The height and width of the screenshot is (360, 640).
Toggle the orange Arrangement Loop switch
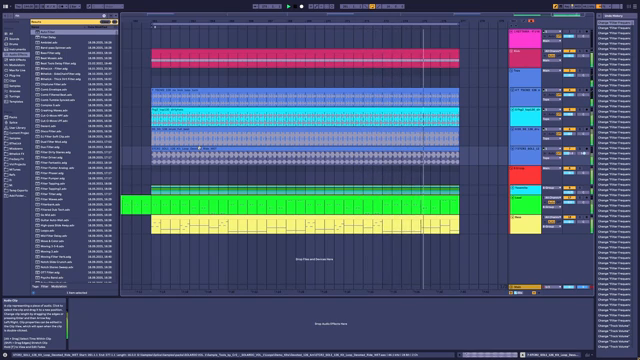(372, 7)
